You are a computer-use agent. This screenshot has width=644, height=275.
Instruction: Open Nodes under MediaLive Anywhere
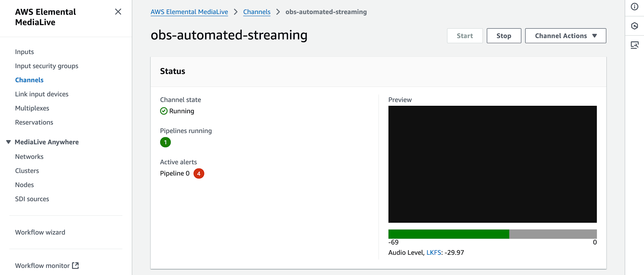click(x=24, y=185)
